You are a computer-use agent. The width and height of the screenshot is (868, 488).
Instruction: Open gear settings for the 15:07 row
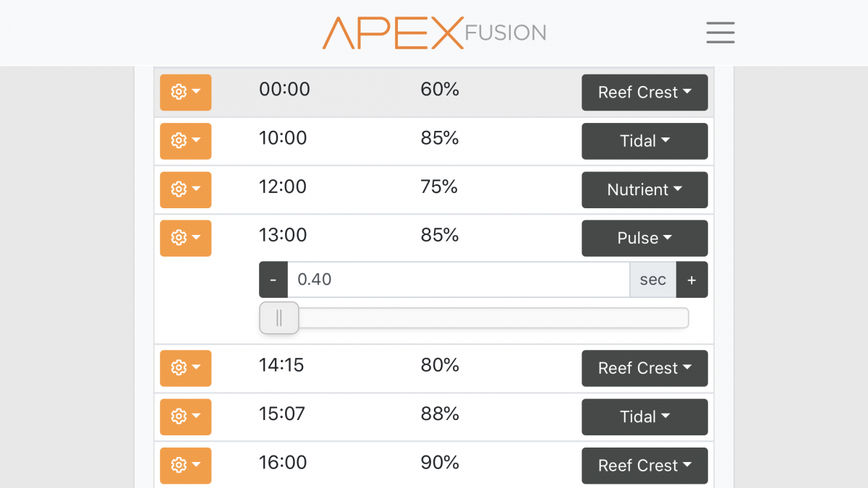pyautogui.click(x=185, y=416)
